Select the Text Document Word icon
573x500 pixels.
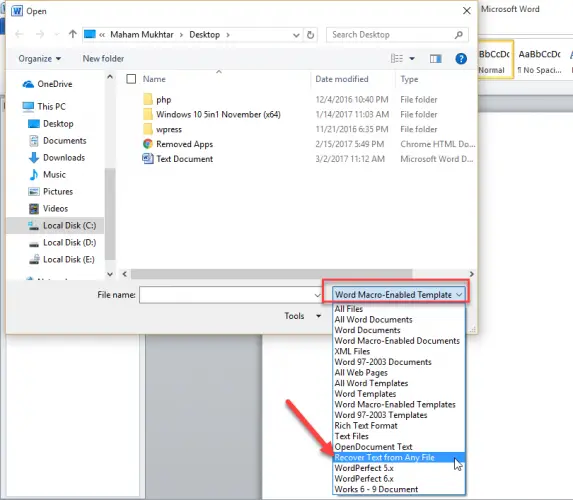pyautogui.click(x=148, y=159)
